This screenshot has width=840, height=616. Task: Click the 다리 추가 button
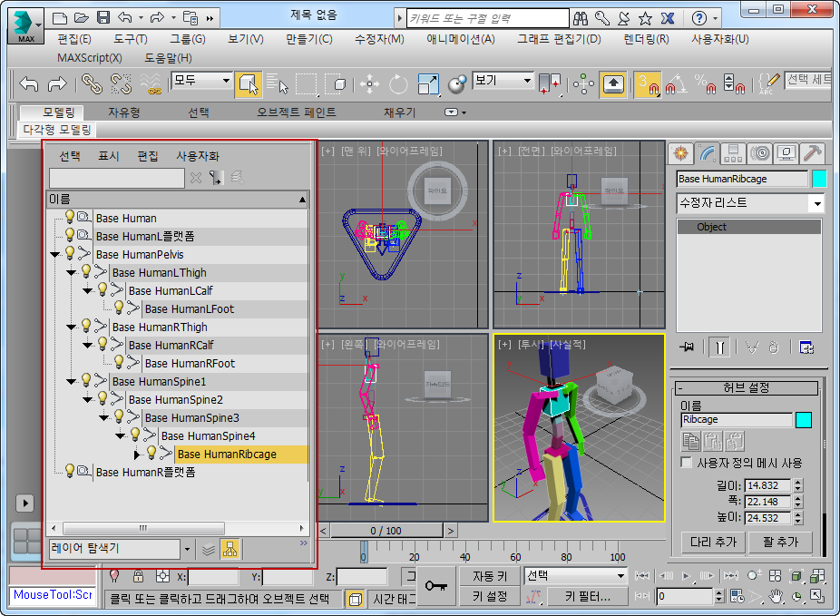[713, 542]
